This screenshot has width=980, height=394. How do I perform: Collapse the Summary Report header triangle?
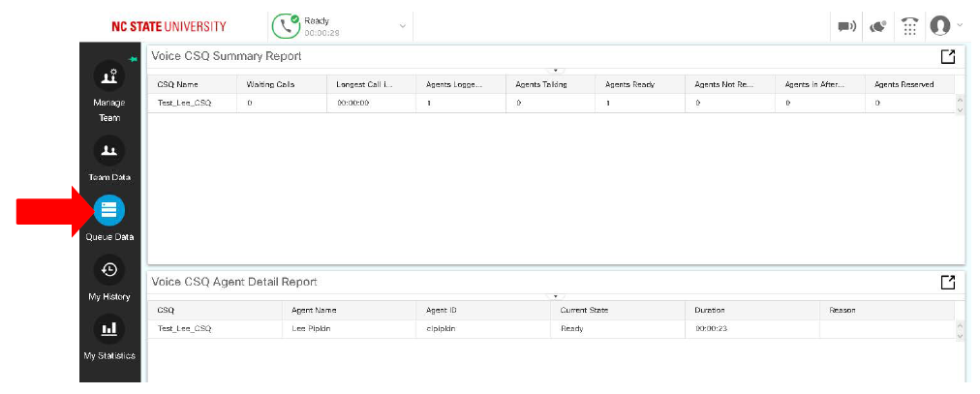556,71
